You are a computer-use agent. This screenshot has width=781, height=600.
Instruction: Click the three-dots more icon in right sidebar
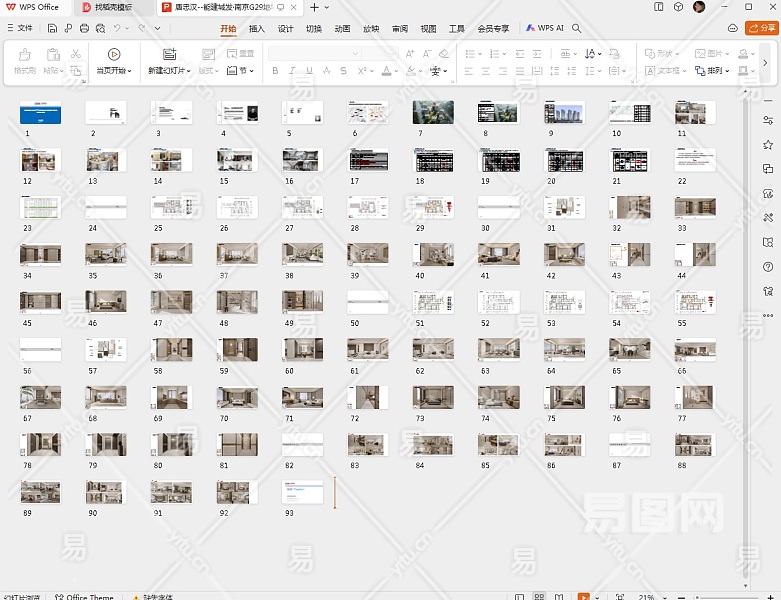[x=768, y=316]
